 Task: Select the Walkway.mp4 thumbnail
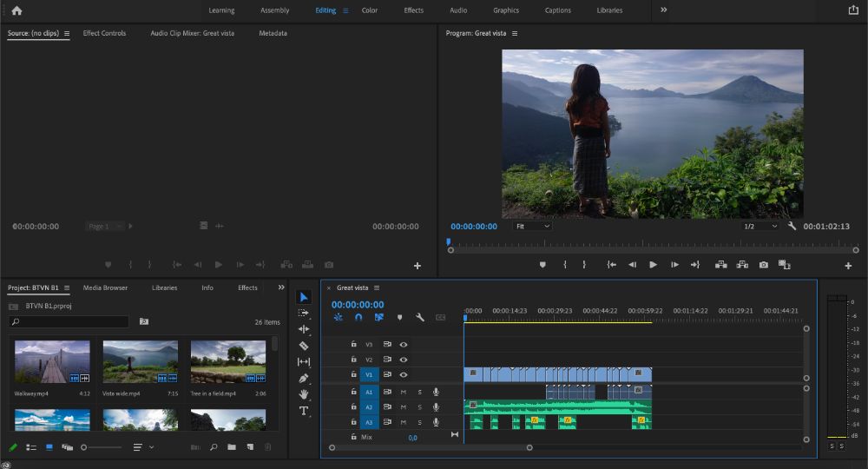[52, 361]
